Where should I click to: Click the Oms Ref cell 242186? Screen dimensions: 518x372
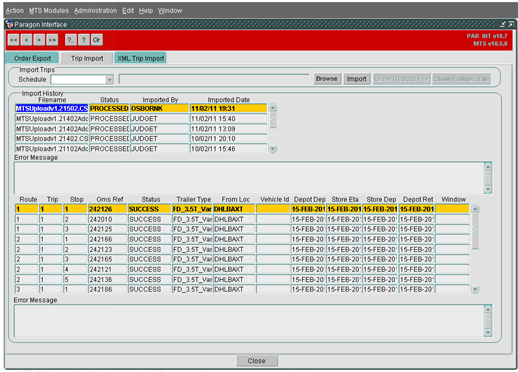(108, 289)
